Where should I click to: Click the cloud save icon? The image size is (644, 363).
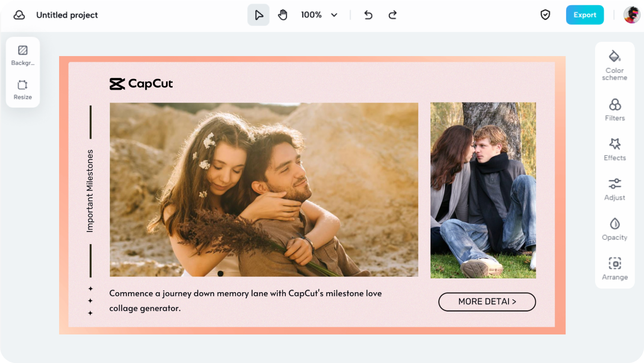19,15
